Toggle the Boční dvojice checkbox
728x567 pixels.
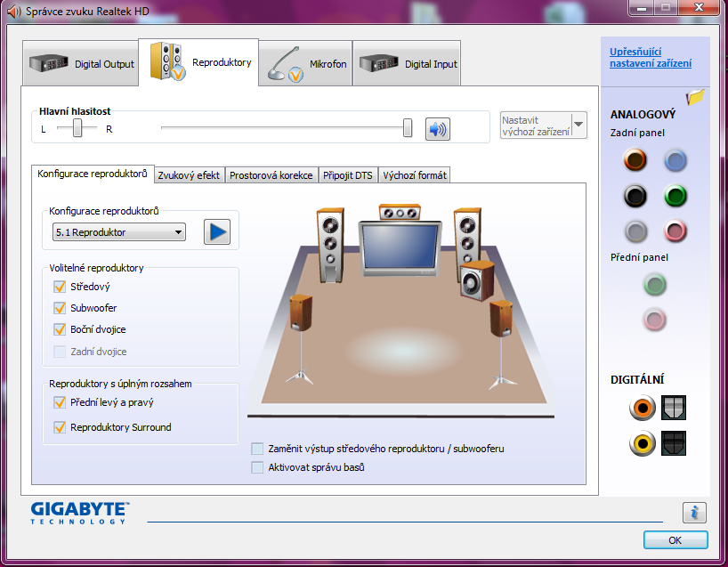pos(60,329)
